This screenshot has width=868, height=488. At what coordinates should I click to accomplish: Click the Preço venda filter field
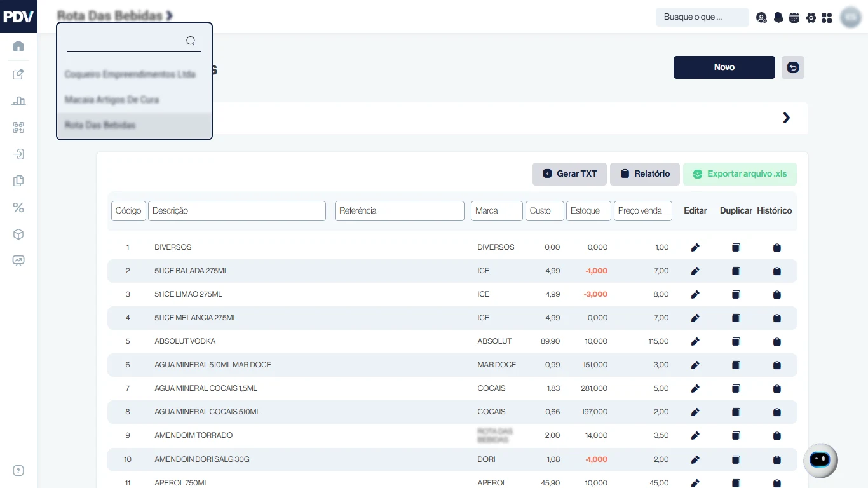click(x=643, y=211)
